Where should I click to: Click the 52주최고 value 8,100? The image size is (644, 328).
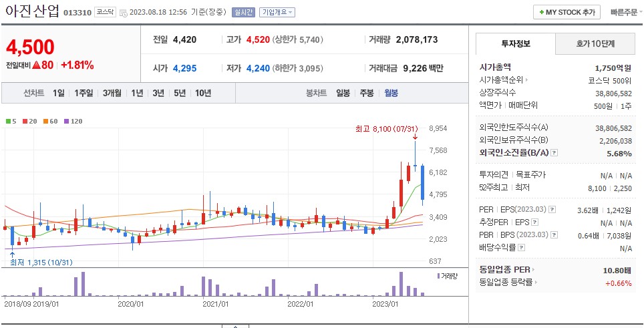point(597,188)
